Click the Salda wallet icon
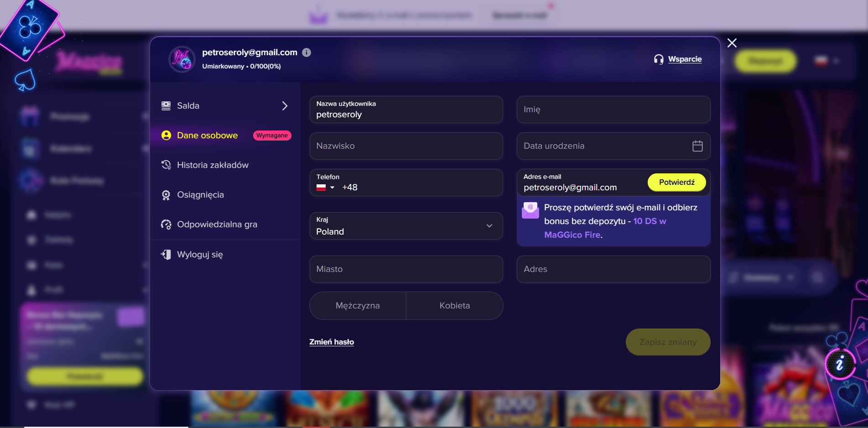868x428 pixels. click(x=166, y=106)
